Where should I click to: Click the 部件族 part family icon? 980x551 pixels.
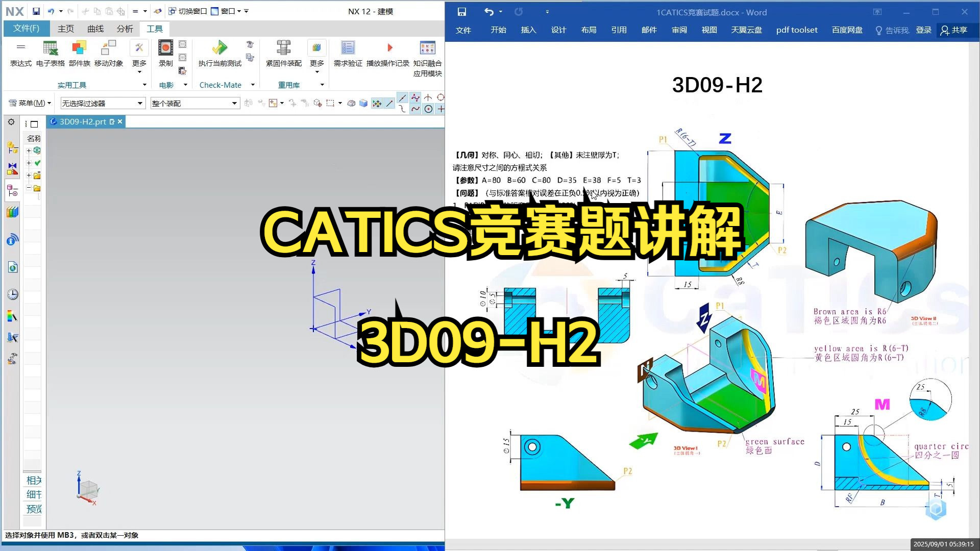(x=79, y=54)
